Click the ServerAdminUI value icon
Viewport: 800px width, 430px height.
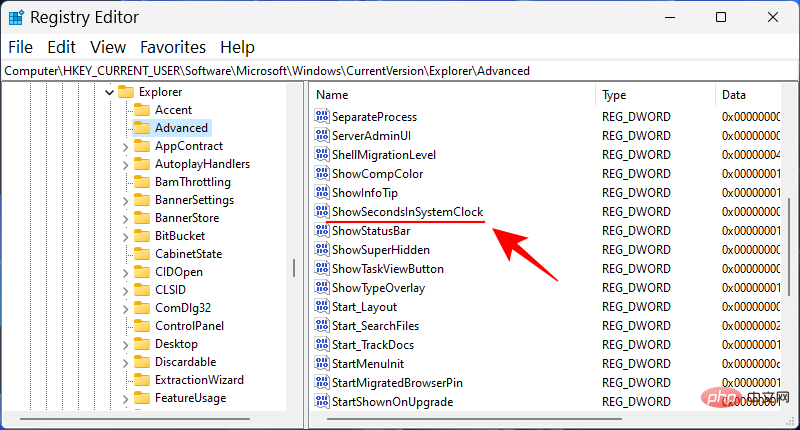coord(322,136)
